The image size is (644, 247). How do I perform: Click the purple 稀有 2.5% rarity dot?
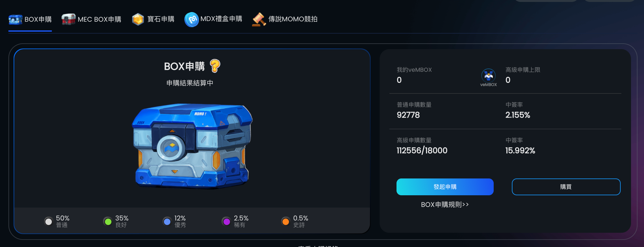227,221
